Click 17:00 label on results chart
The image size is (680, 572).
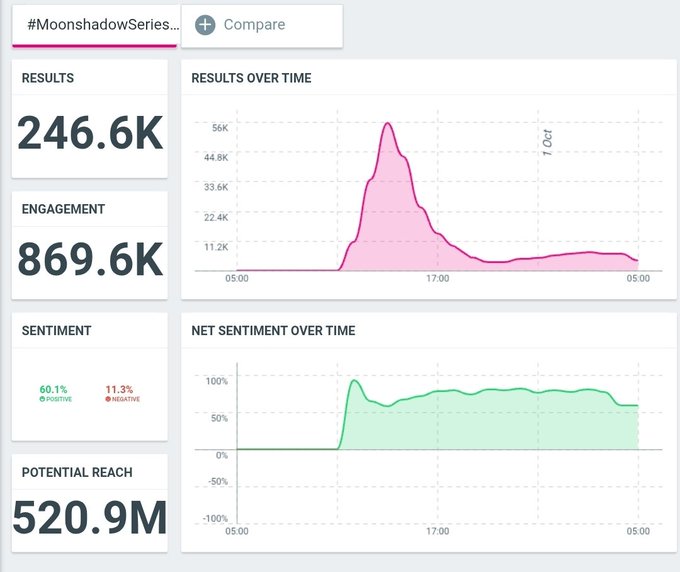point(438,278)
